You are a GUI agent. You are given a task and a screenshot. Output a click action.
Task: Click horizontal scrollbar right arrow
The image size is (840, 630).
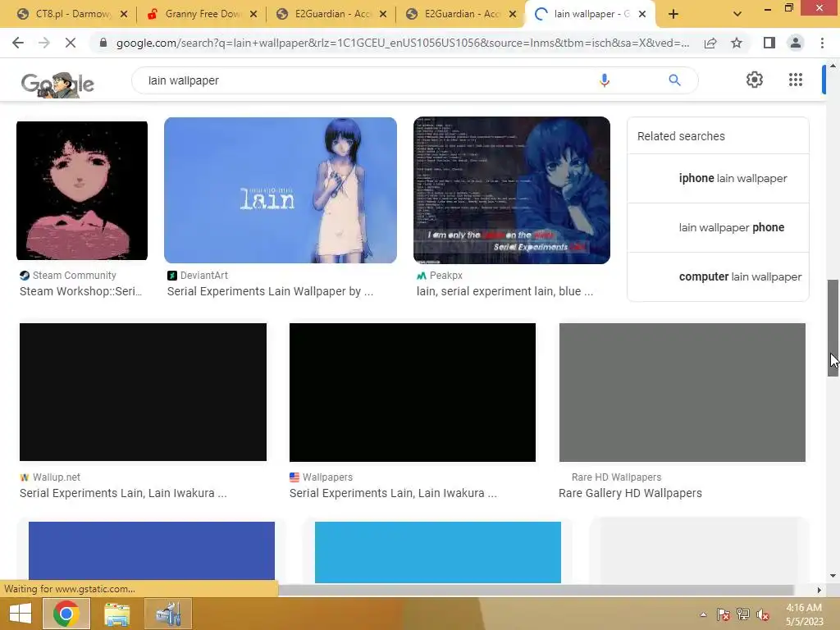tap(819, 590)
